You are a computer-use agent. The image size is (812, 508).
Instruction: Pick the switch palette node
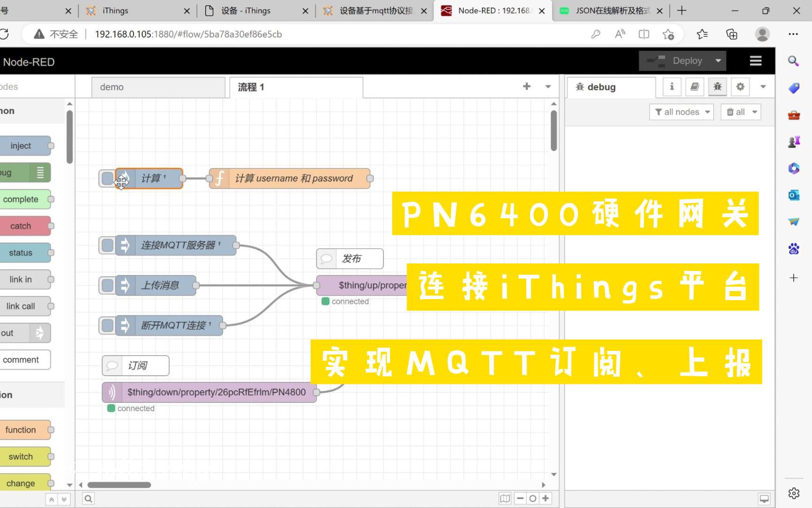[25, 457]
